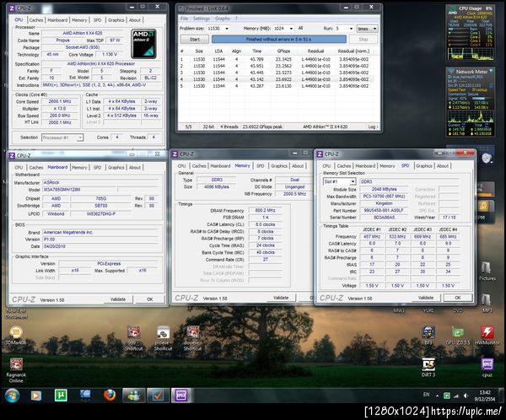Click the network signal tray icon
The height and width of the screenshot is (420, 506).
coord(456,396)
